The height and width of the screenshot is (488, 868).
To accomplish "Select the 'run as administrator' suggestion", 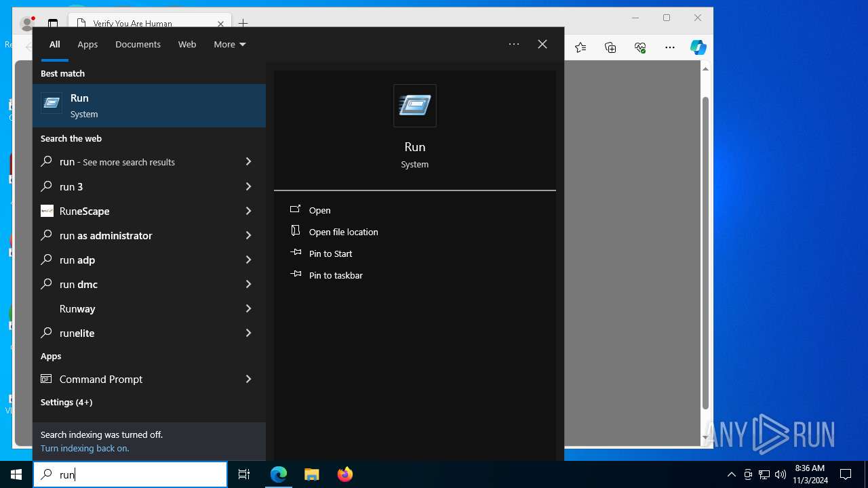I will point(149,235).
